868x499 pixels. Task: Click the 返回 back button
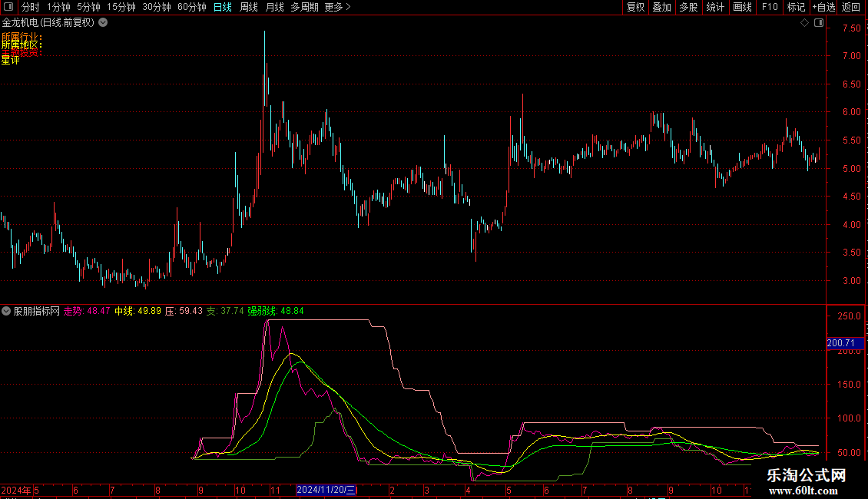click(x=851, y=7)
